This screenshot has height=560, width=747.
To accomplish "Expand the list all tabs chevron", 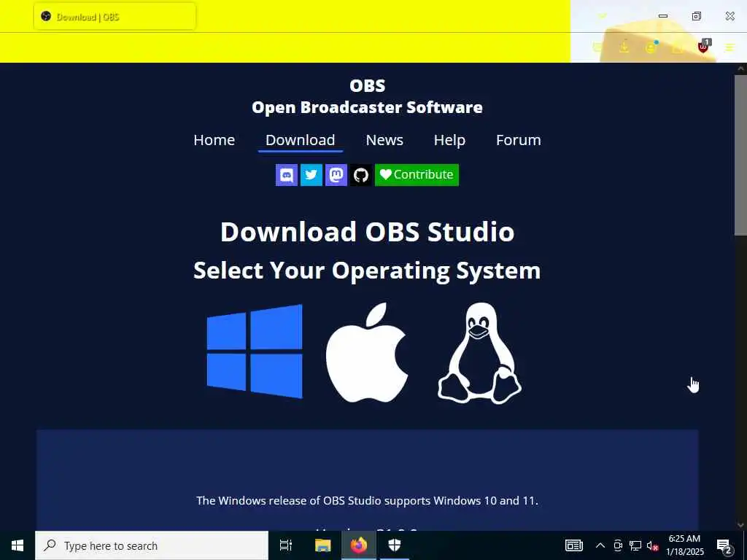I will (602, 16).
